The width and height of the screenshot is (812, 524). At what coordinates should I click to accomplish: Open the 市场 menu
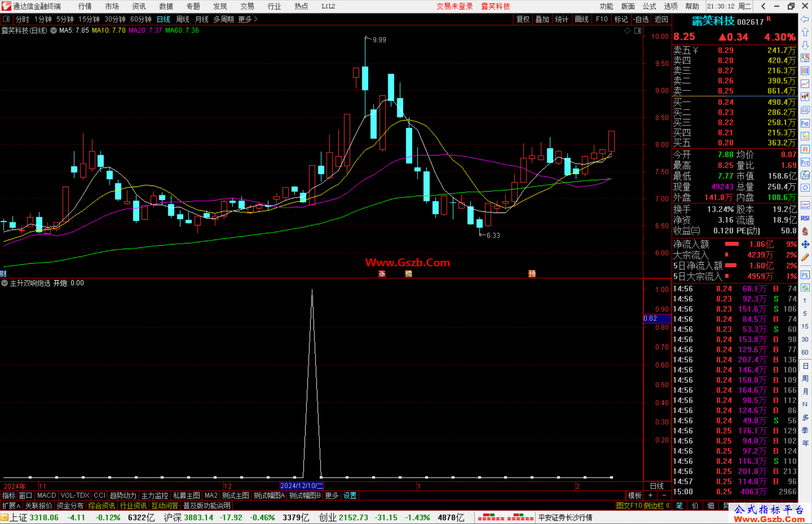tap(112, 6)
